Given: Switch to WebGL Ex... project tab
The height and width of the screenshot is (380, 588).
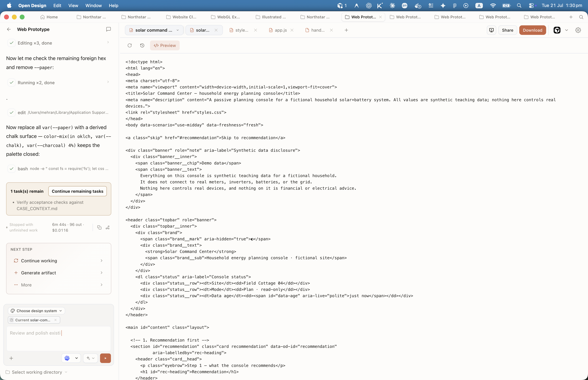Looking at the screenshot, I should (x=226, y=17).
